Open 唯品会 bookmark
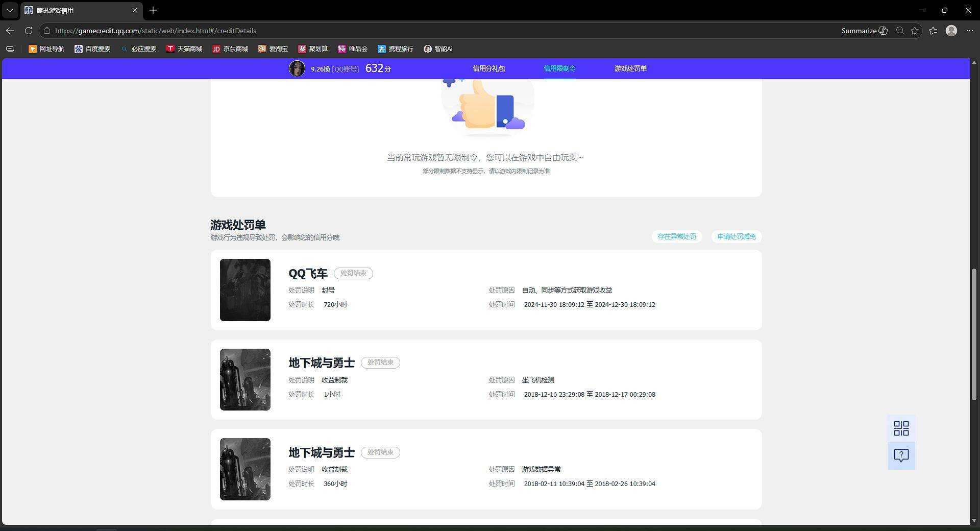 (353, 49)
